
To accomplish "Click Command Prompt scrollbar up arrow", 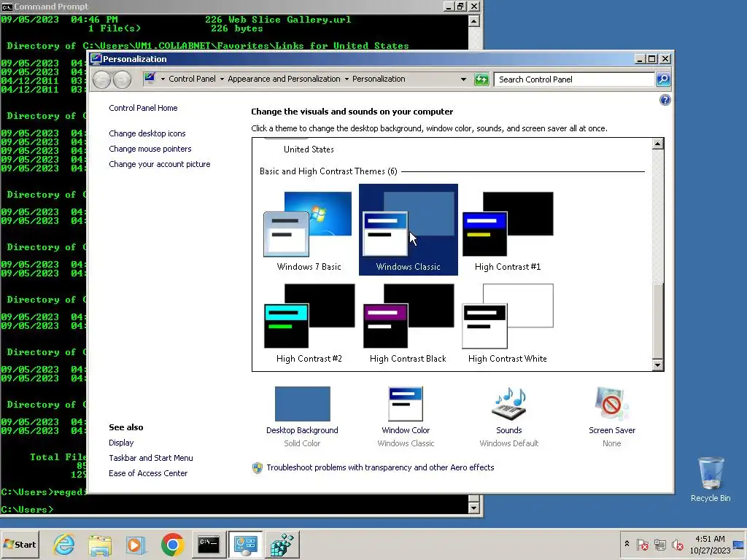I will 473,21.
